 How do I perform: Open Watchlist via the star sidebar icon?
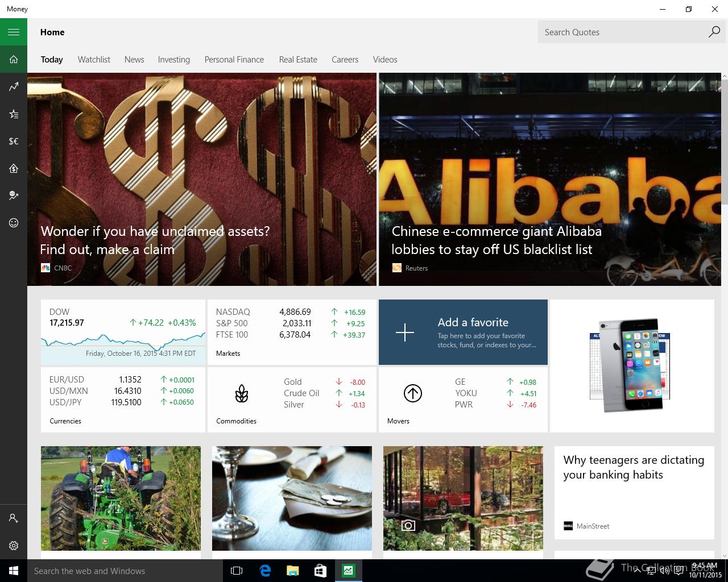tap(14, 114)
